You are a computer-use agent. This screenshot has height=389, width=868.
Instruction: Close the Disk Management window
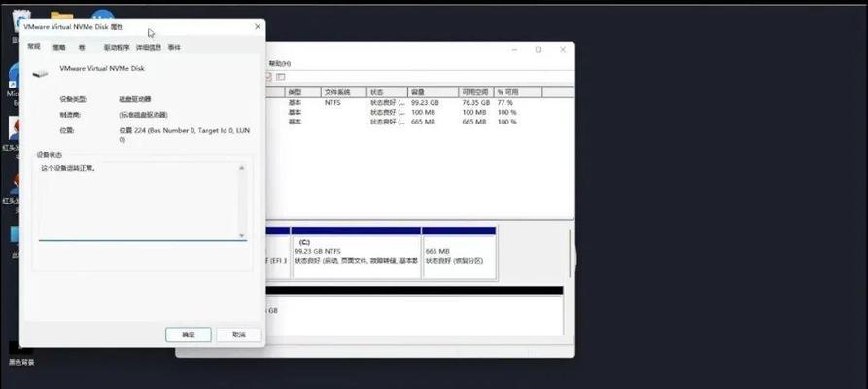point(563,50)
